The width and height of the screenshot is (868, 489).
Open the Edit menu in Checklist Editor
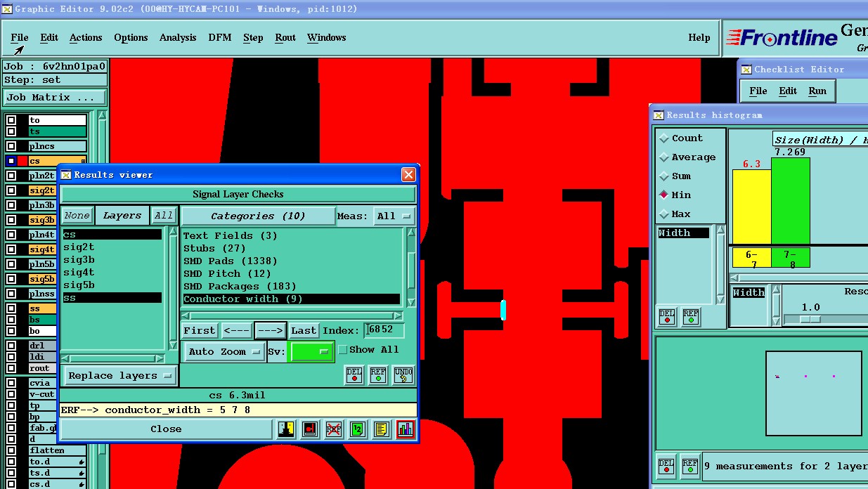coord(788,91)
